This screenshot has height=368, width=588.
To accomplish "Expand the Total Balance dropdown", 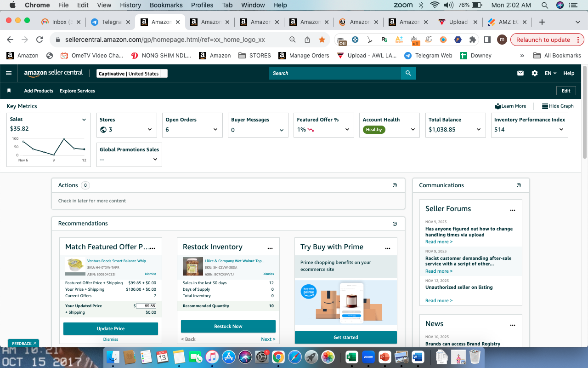I will pyautogui.click(x=479, y=130).
